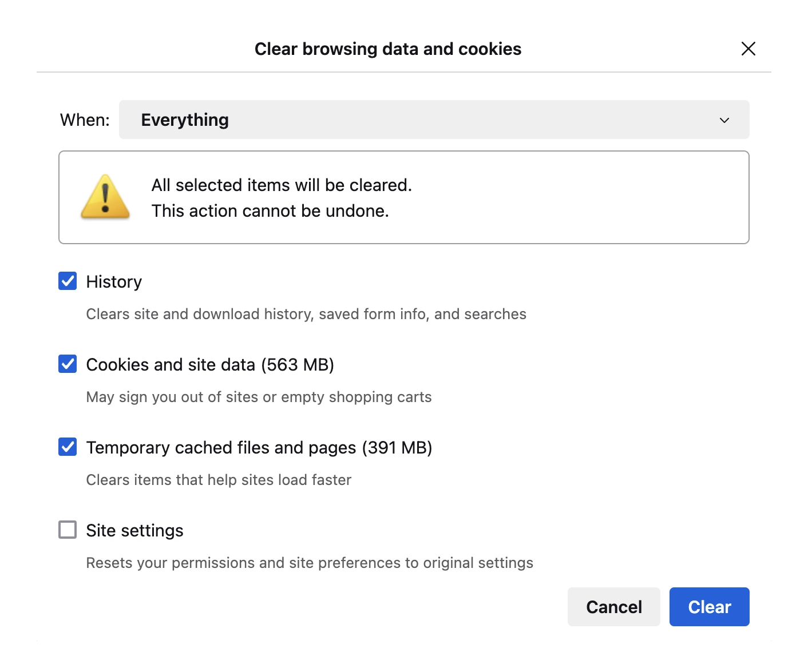Enable the Site settings checkbox
808x672 pixels.
[x=67, y=530]
